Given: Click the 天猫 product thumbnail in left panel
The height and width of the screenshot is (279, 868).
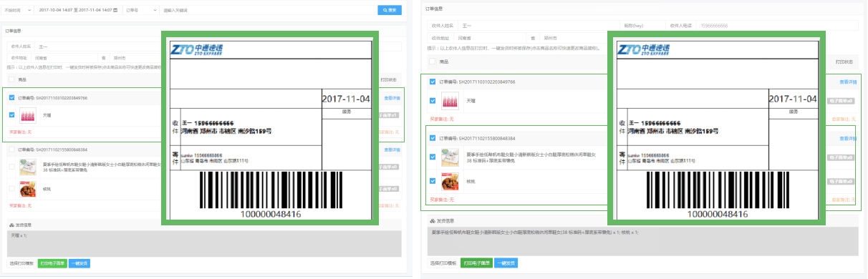Looking at the screenshot, I should tap(28, 116).
